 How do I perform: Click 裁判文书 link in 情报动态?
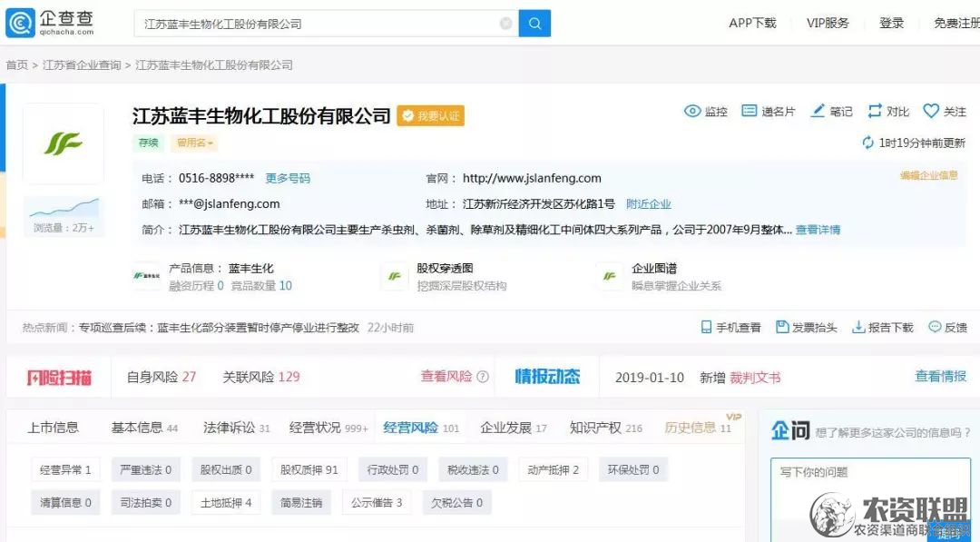pyautogui.click(x=755, y=378)
